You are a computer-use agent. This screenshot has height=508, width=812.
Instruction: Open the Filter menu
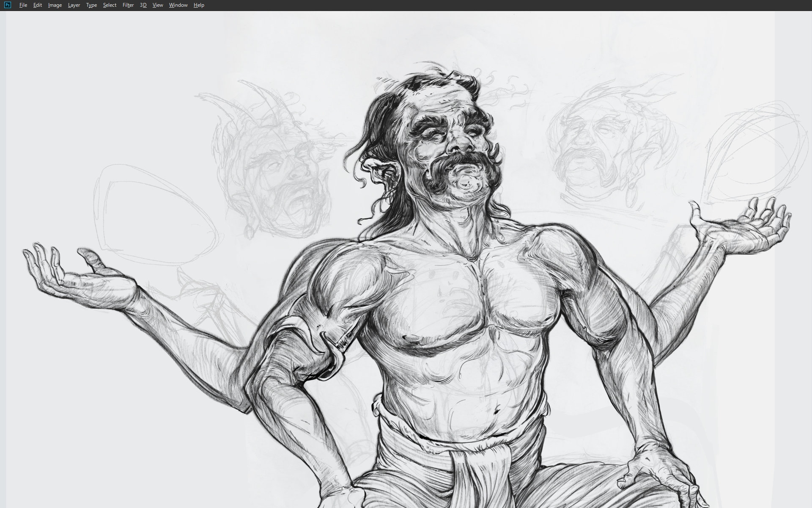pos(128,5)
